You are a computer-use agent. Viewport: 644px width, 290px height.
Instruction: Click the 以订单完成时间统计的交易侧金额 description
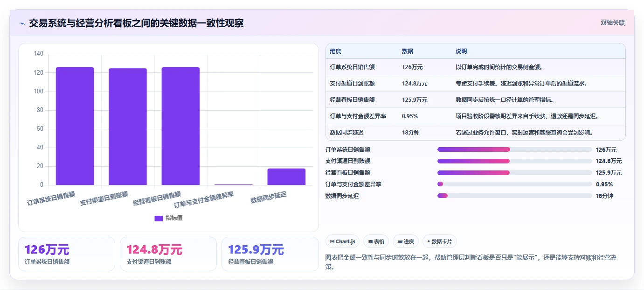(499, 67)
